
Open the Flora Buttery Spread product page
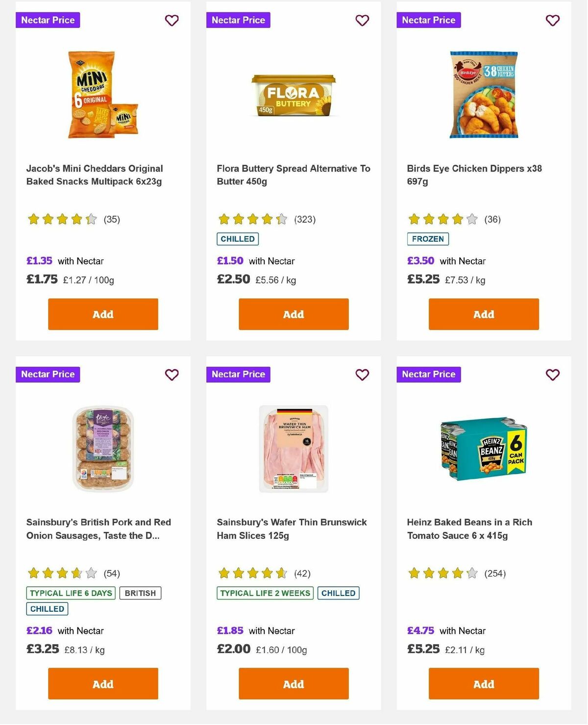(x=294, y=174)
